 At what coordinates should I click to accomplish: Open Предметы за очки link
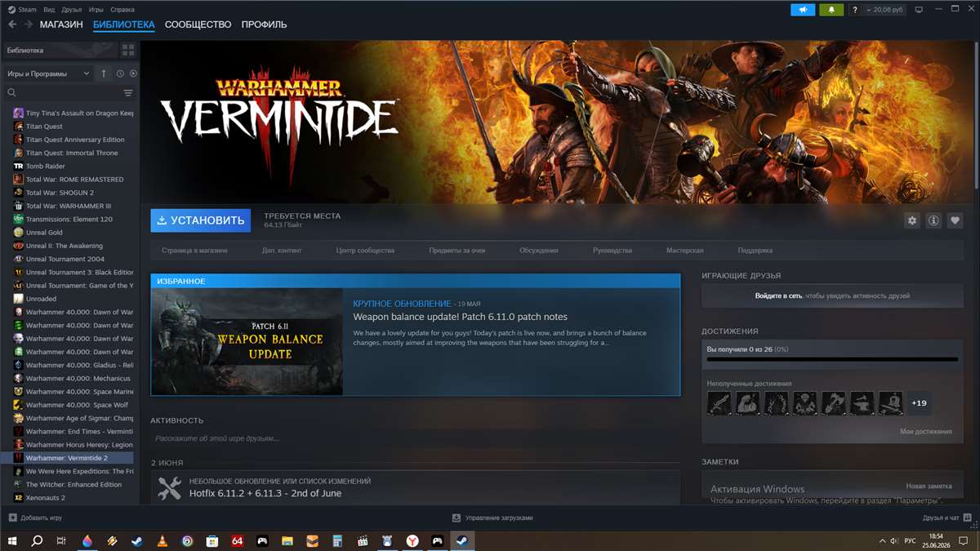457,251
